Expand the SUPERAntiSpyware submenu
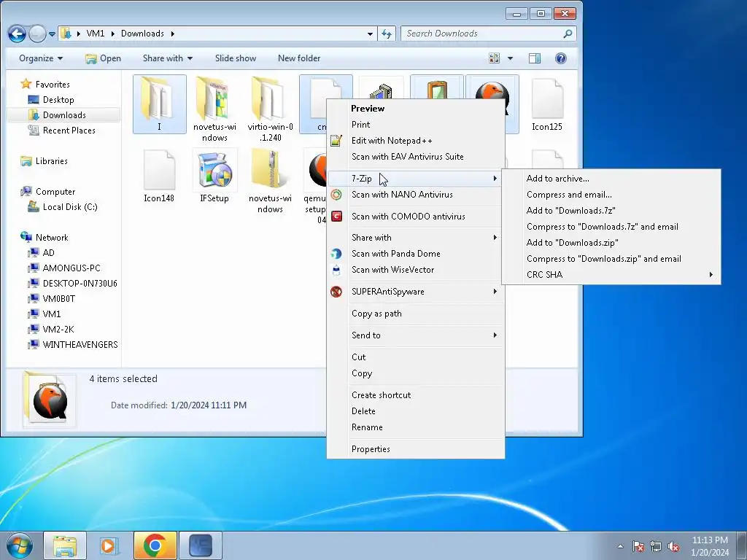 (415, 292)
